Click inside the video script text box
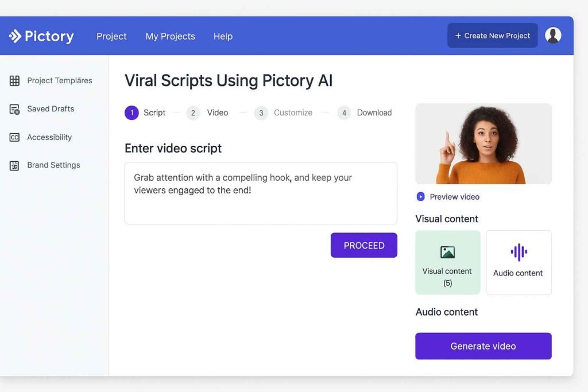The height and width of the screenshot is (392, 588). point(260,193)
